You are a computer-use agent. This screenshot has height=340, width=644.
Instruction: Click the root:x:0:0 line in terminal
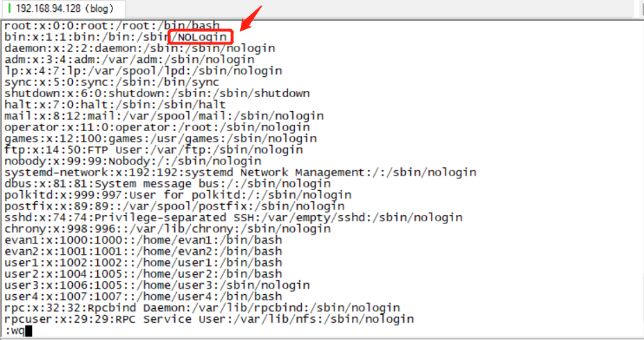[112, 26]
